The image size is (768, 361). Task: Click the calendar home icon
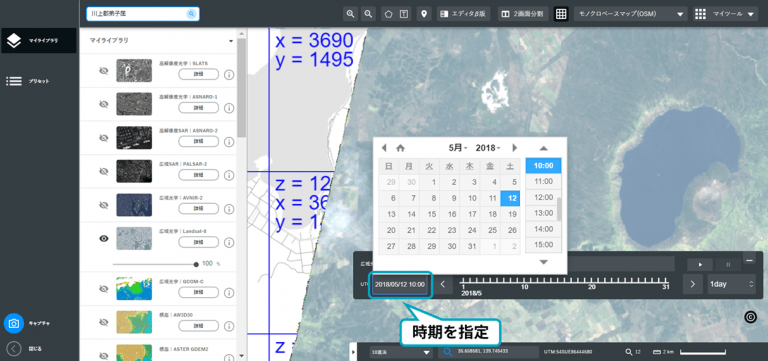coord(401,148)
